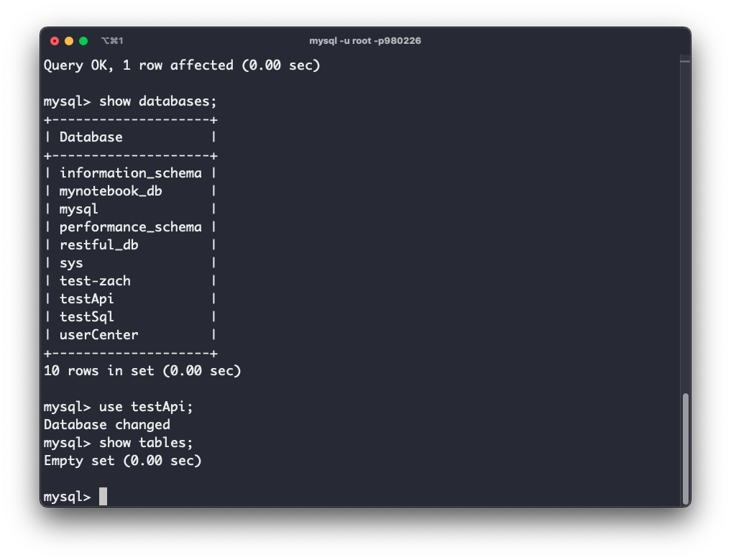The height and width of the screenshot is (560, 731).
Task: Minimize the terminal with the yellow button
Action: 69,41
